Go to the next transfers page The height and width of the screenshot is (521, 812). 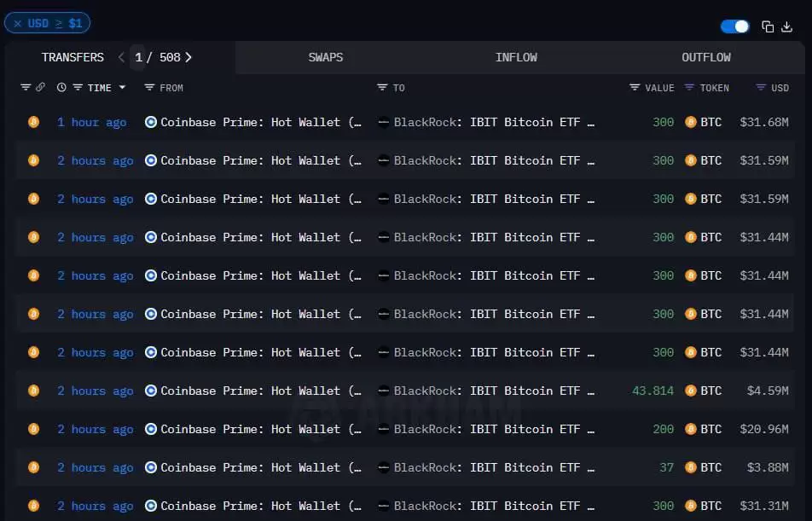click(188, 57)
